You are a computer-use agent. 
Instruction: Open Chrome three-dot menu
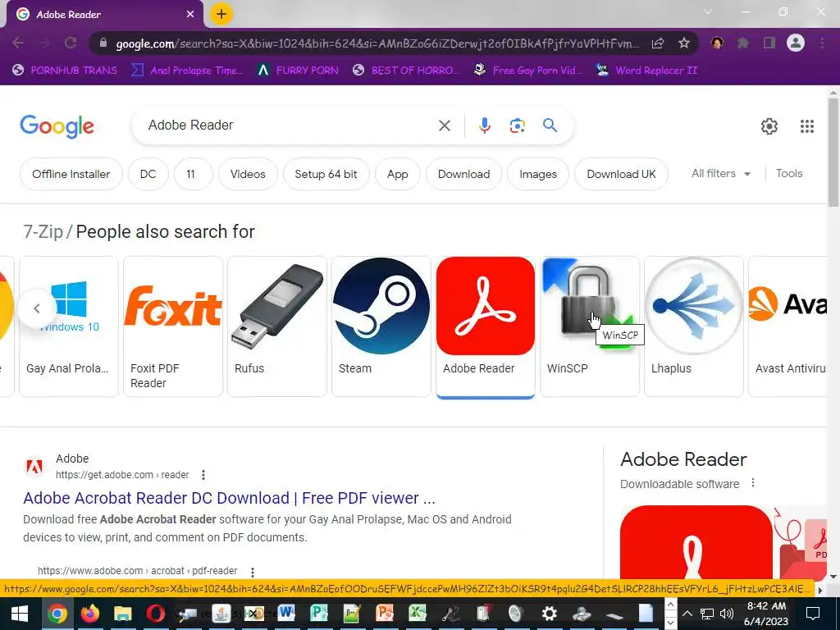tap(822, 43)
